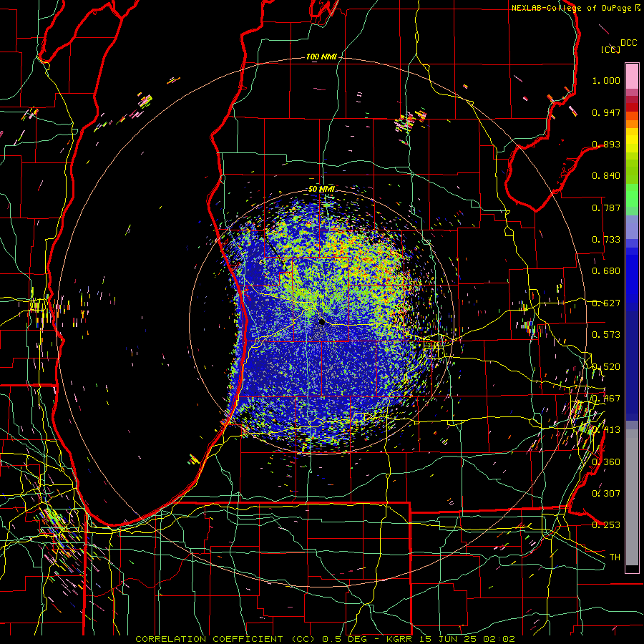Click the 0.733 scale value
Viewport: 644px width, 644px height.
pos(606,240)
